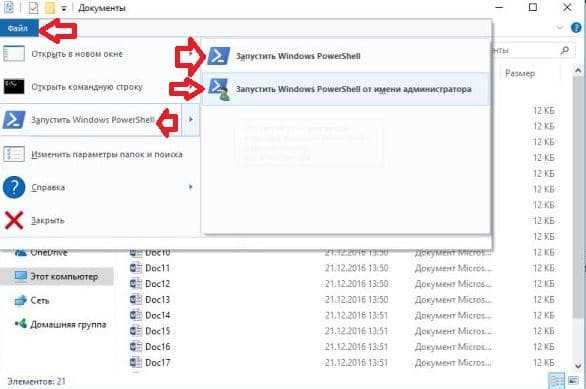This screenshot has height=389, width=586.
Task: Click the PowerShell admin shield icon
Action: point(219,90)
